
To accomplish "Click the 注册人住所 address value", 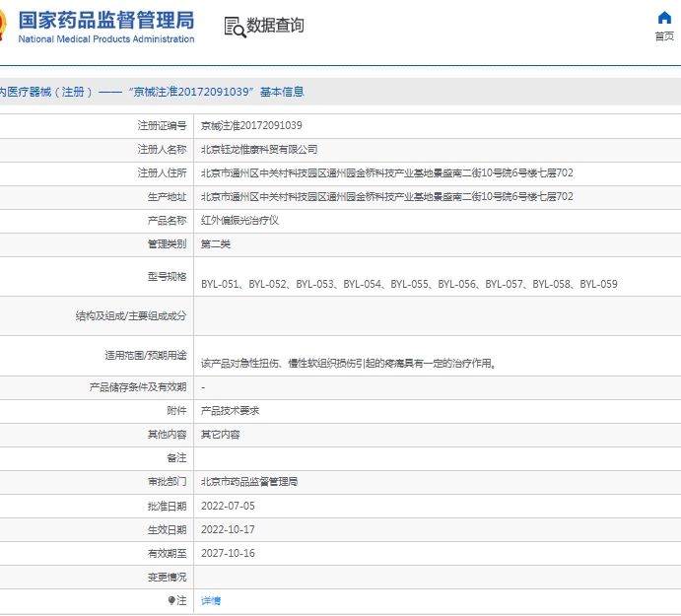I will point(387,172).
